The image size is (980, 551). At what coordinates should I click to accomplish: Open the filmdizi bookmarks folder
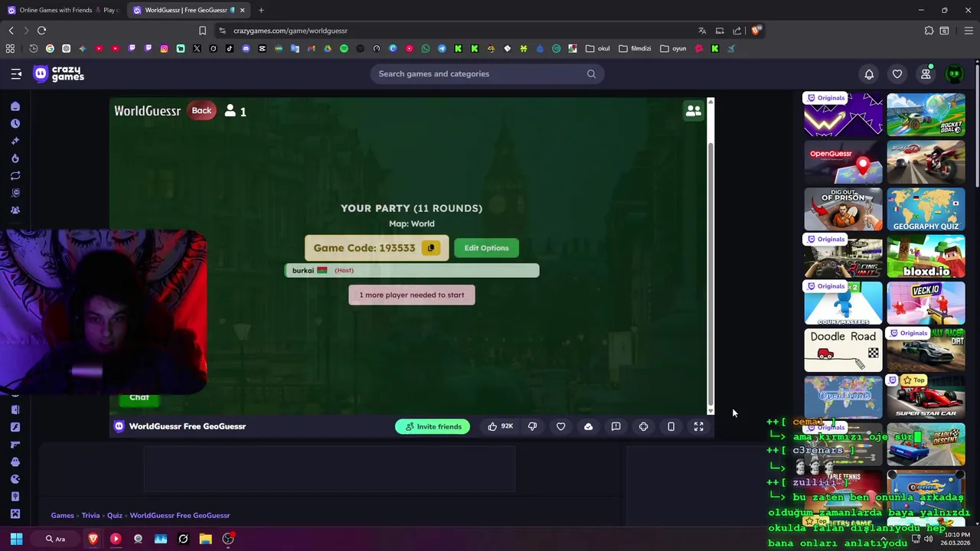tap(635, 48)
